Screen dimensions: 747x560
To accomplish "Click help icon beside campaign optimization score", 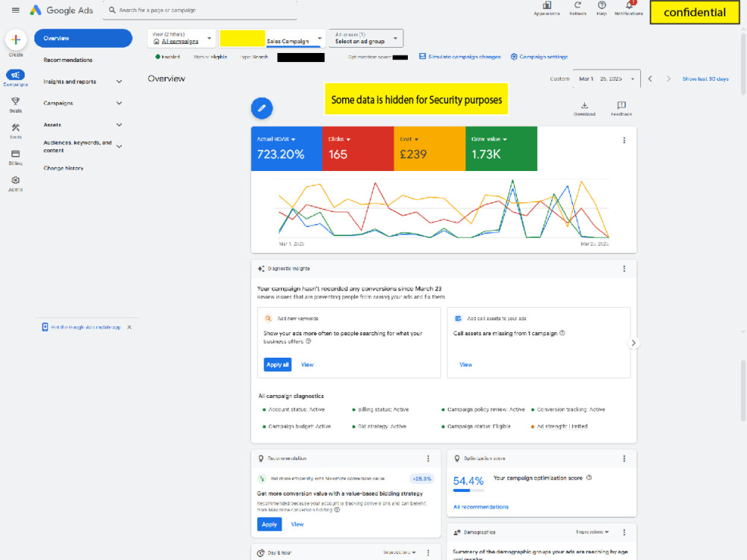I will [589, 478].
